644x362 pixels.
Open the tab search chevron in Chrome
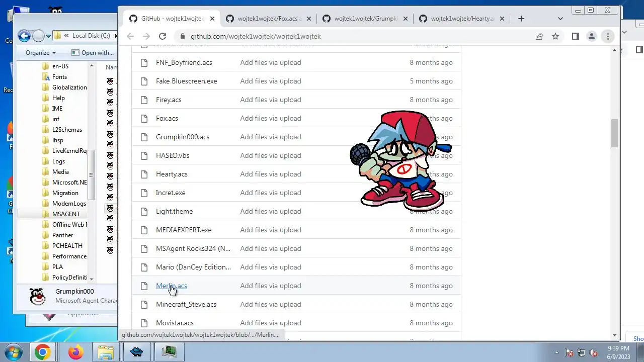coord(560,19)
